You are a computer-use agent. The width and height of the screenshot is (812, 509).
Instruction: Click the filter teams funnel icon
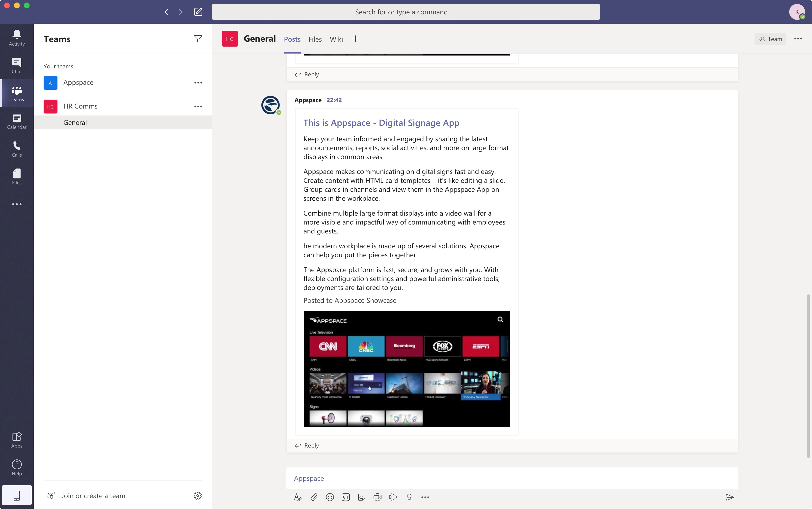tap(198, 39)
